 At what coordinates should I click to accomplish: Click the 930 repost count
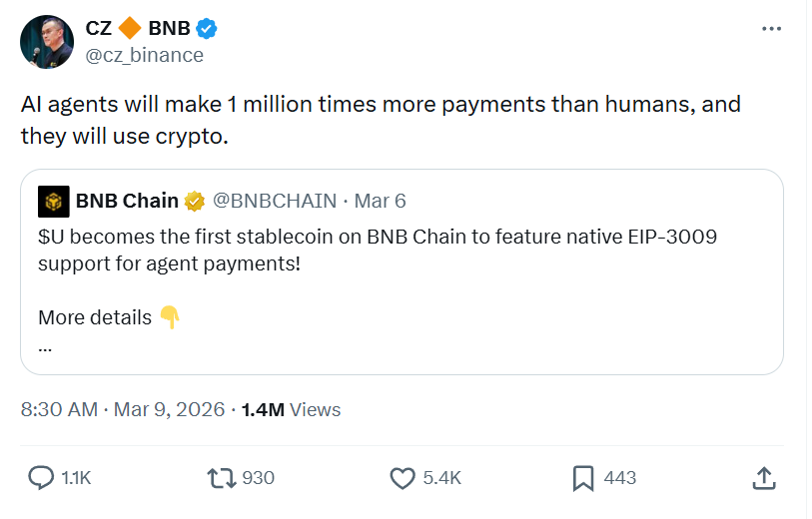tap(258, 478)
